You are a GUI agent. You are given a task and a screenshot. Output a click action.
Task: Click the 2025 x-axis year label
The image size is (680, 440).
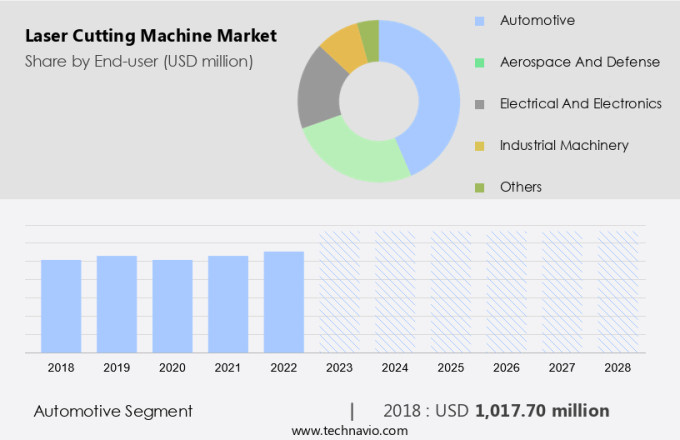(450, 368)
